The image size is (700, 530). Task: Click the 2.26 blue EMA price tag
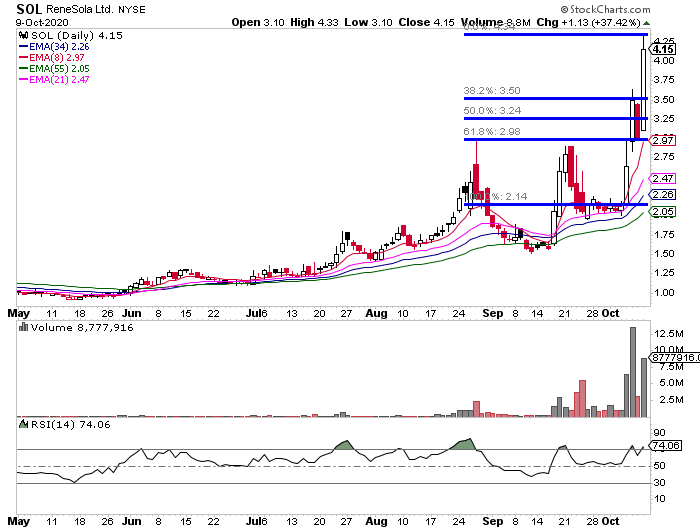coord(663,195)
